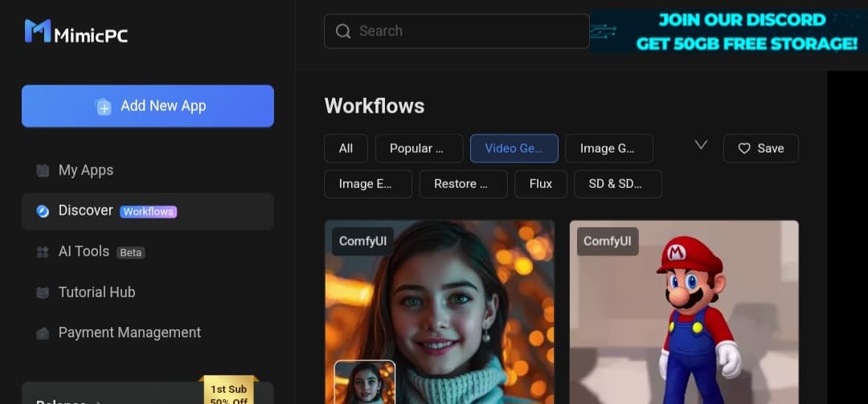Open the Mario workflow thumbnail
Image resolution: width=868 pixels, height=404 pixels.
pos(684,312)
